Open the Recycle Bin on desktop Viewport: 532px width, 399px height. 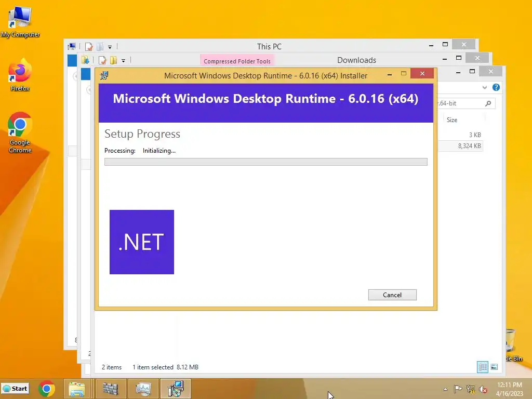pyautogui.click(x=513, y=344)
